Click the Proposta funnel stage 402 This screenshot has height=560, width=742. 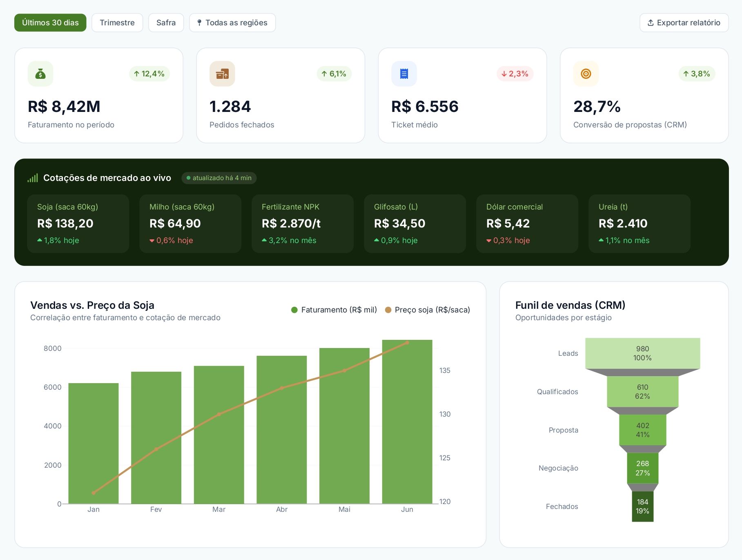(642, 430)
